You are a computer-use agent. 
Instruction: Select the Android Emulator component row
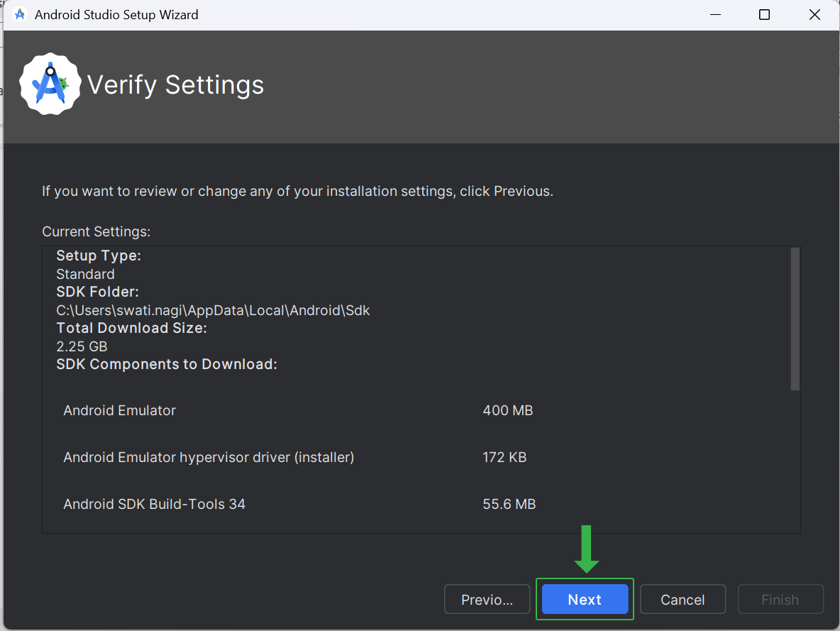coord(421,410)
